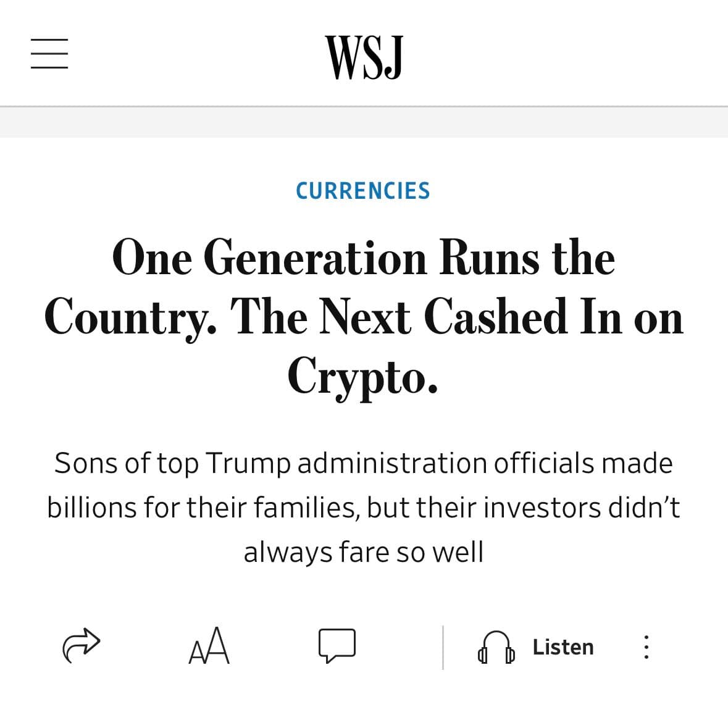
Task: Open the three-dot more options menu
Action: tap(646, 647)
